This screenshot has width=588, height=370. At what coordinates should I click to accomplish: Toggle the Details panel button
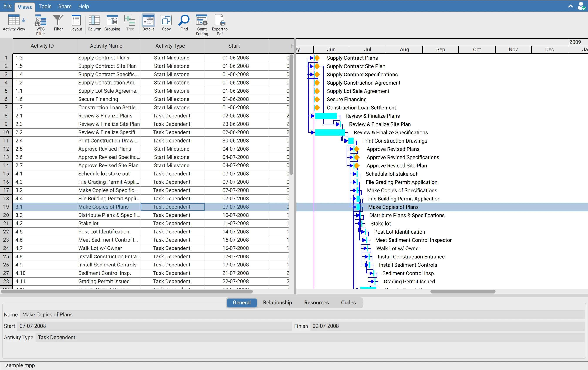coord(148,23)
